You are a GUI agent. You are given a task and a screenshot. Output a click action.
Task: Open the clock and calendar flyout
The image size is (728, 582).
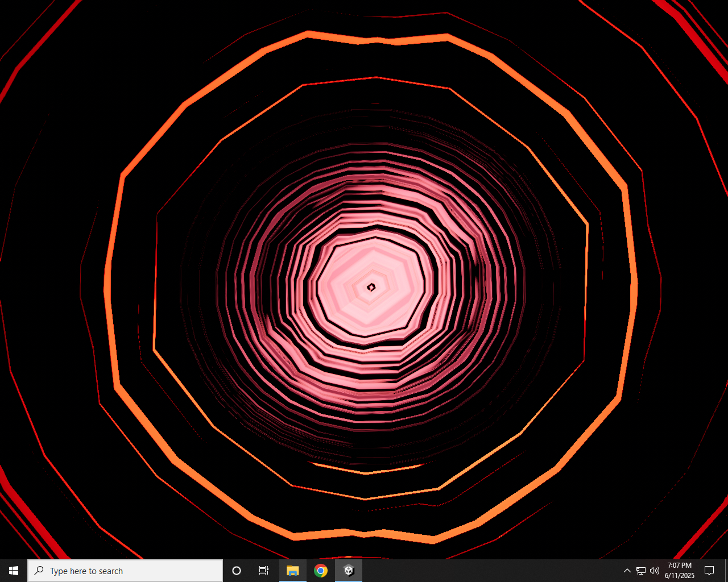680,571
